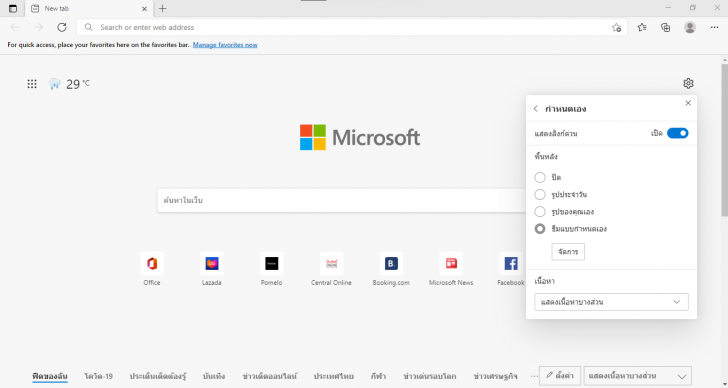This screenshot has width=728, height=388.
Task: Add this page to favorites star
Action: (x=616, y=27)
